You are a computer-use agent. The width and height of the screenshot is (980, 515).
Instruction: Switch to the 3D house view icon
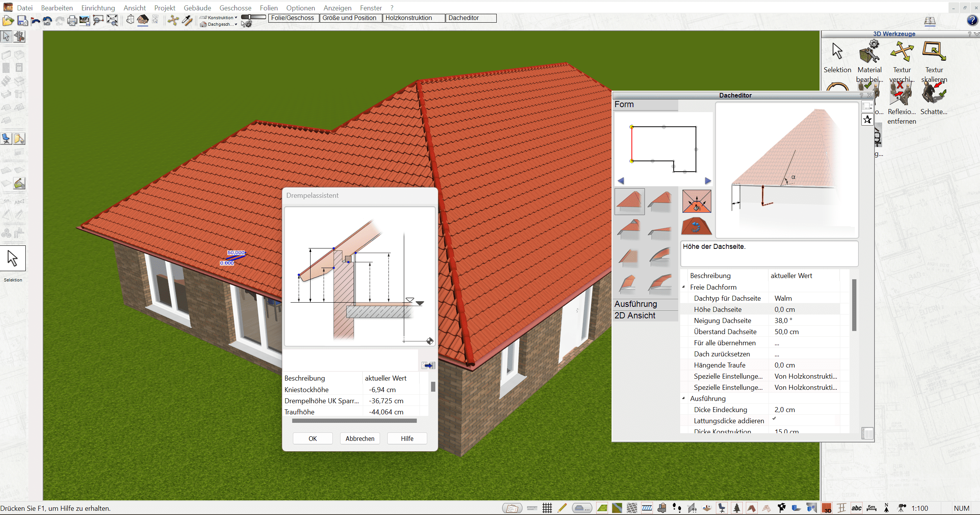[x=143, y=20]
